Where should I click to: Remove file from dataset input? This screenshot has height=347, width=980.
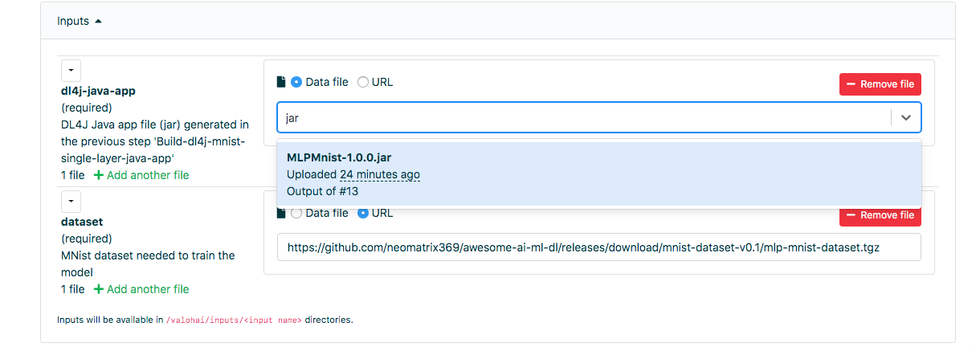click(880, 215)
